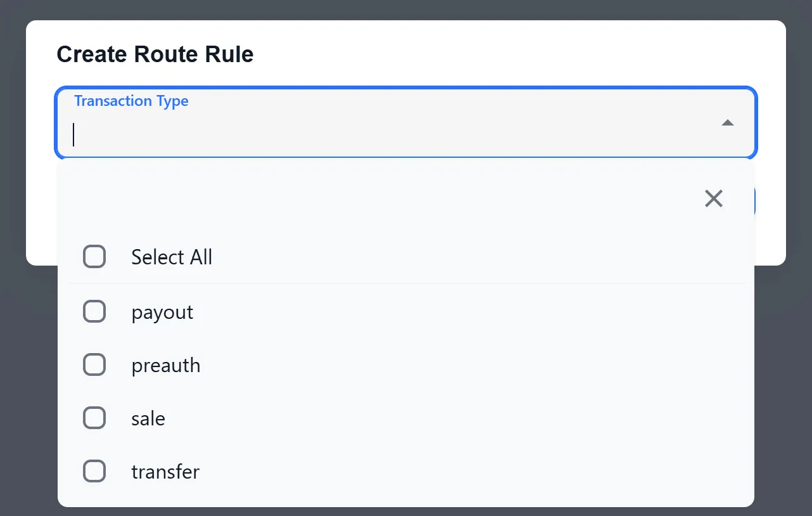
Task: Tick the Select All checkbox
Action: pyautogui.click(x=94, y=257)
